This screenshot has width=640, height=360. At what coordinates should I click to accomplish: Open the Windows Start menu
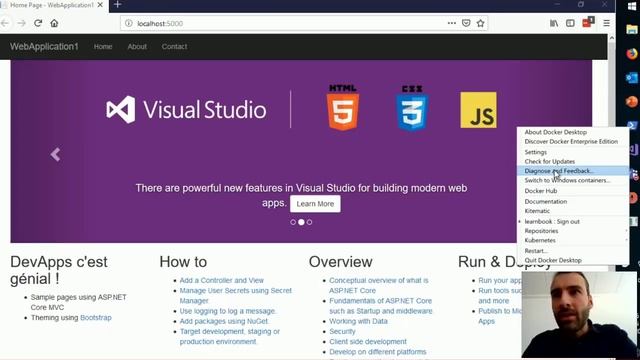point(632,6)
